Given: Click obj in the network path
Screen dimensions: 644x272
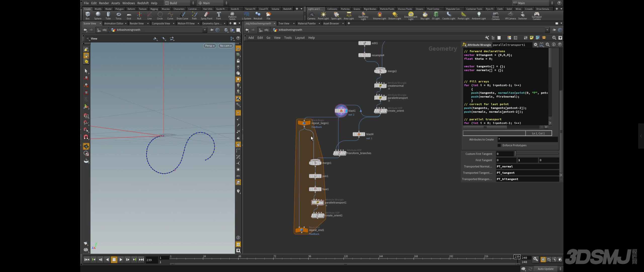Looking at the screenshot, I should pyautogui.click(x=266, y=30).
